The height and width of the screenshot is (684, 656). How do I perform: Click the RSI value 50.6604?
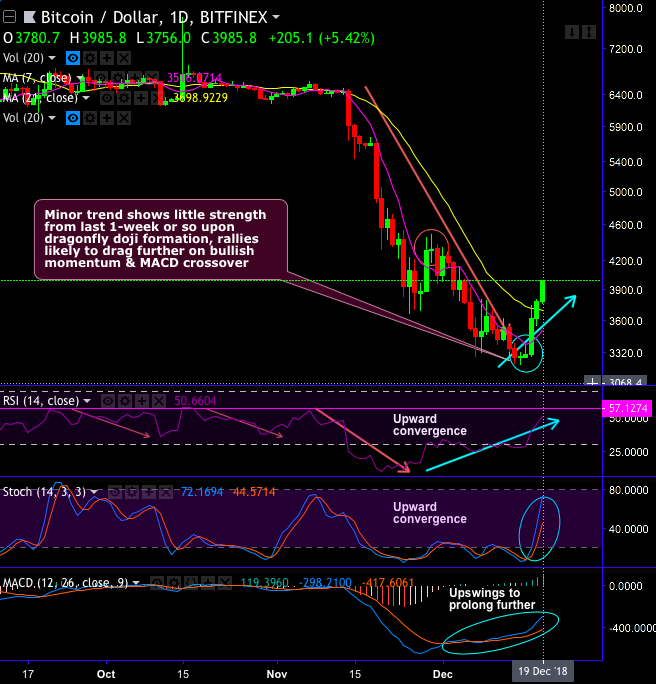point(195,401)
